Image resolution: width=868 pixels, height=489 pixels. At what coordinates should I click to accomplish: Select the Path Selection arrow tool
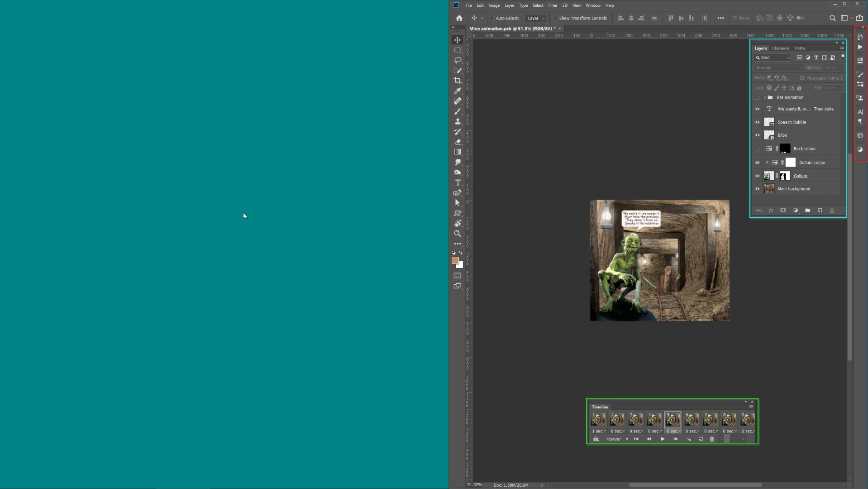point(458,203)
